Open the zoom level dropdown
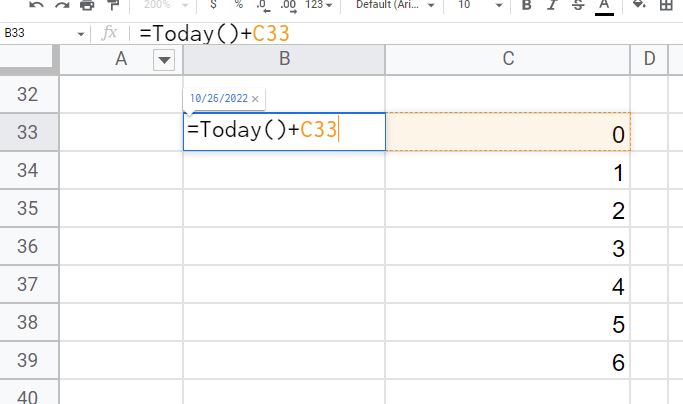 (166, 5)
